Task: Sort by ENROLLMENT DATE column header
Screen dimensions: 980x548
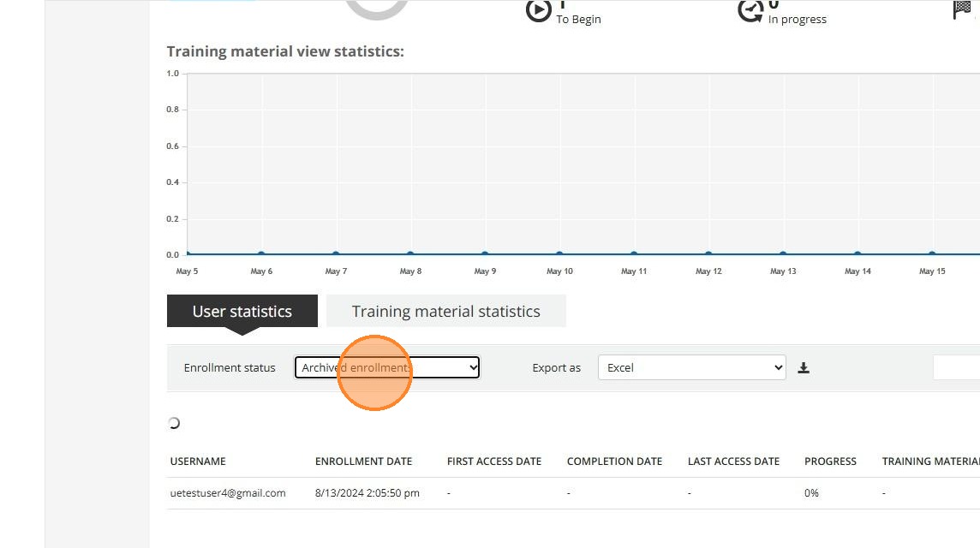Action: coord(364,462)
